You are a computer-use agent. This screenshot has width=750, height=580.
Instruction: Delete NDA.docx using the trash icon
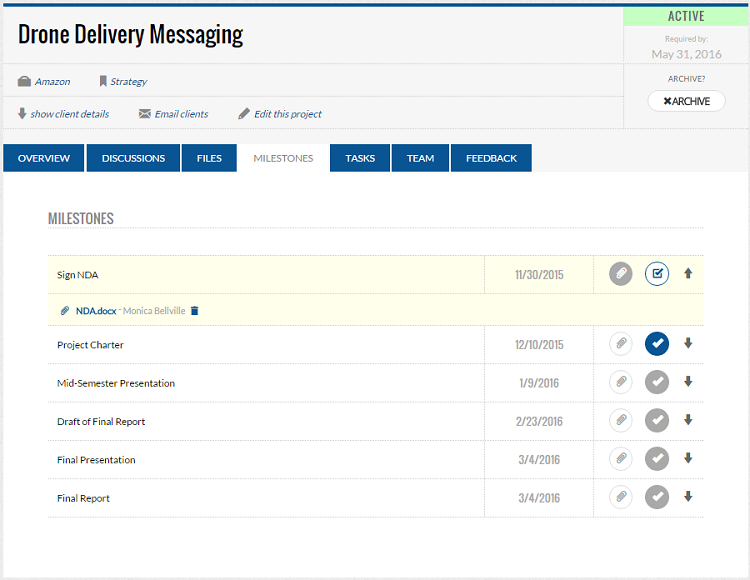pos(195,311)
